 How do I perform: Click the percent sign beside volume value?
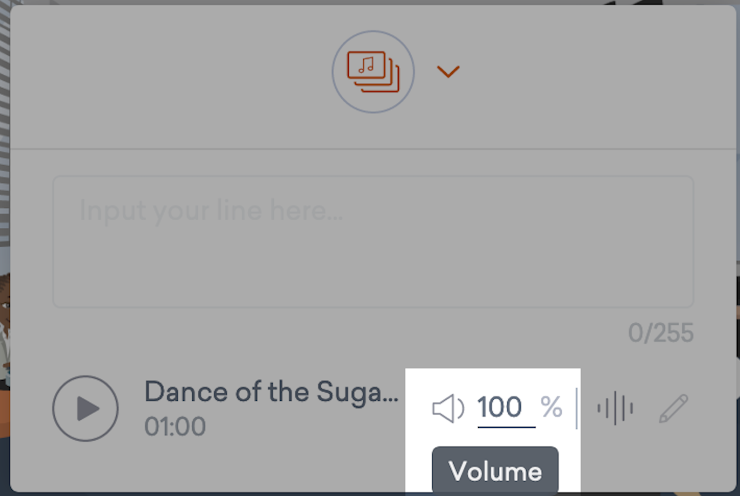[x=551, y=407]
